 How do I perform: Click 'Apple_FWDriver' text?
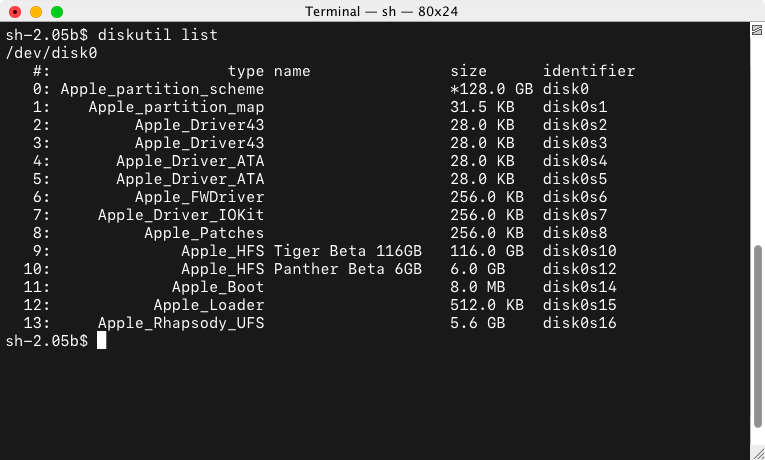(x=200, y=197)
